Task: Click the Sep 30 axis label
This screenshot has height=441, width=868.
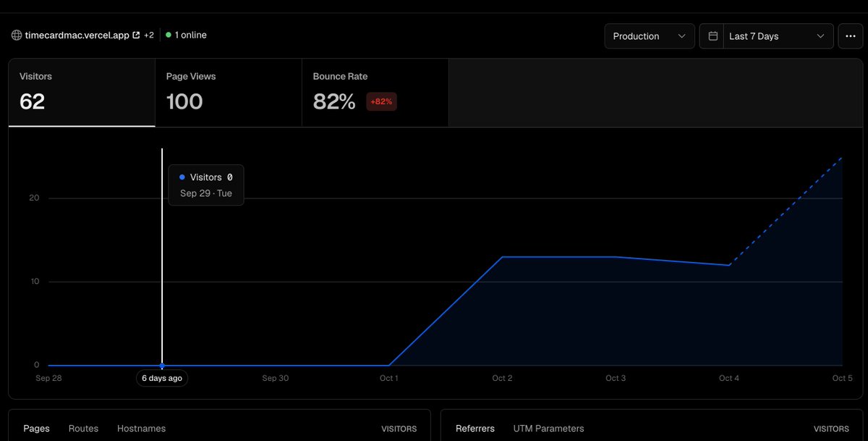Action: 275,378
